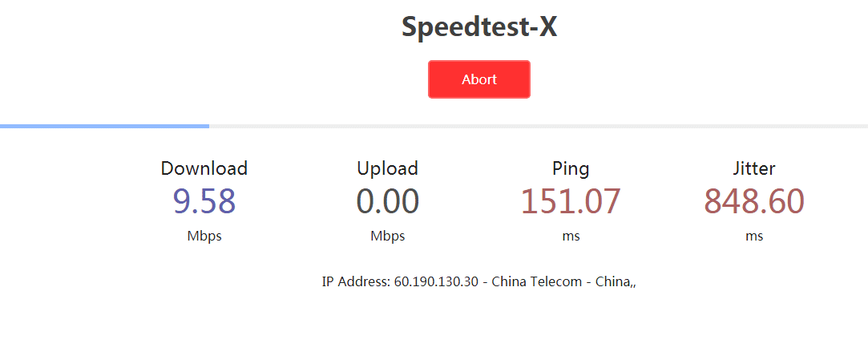Viewport: 868px width, 364px height.
Task: Click the "IP Address:" label text
Action: click(356, 282)
